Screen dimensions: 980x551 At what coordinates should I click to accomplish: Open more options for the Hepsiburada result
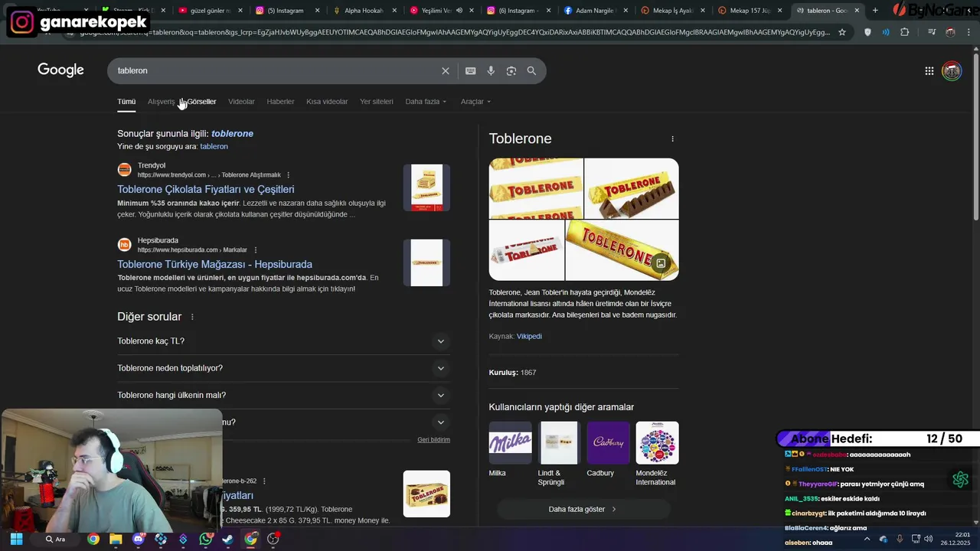(x=256, y=250)
